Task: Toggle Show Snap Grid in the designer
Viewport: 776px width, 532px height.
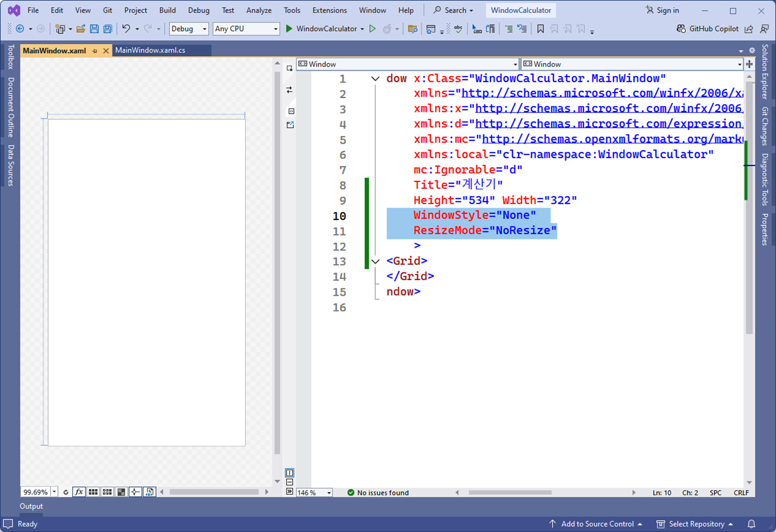Action: pyautogui.click(x=93, y=492)
